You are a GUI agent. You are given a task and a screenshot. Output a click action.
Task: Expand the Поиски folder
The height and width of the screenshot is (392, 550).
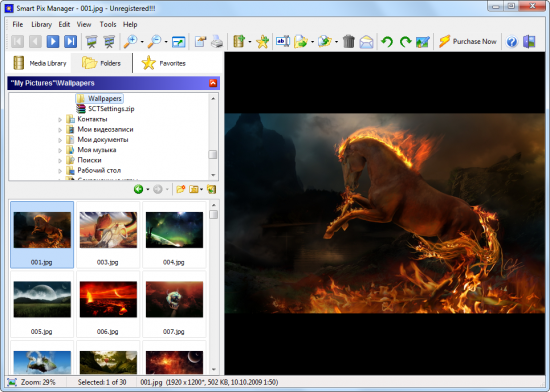pyautogui.click(x=60, y=160)
